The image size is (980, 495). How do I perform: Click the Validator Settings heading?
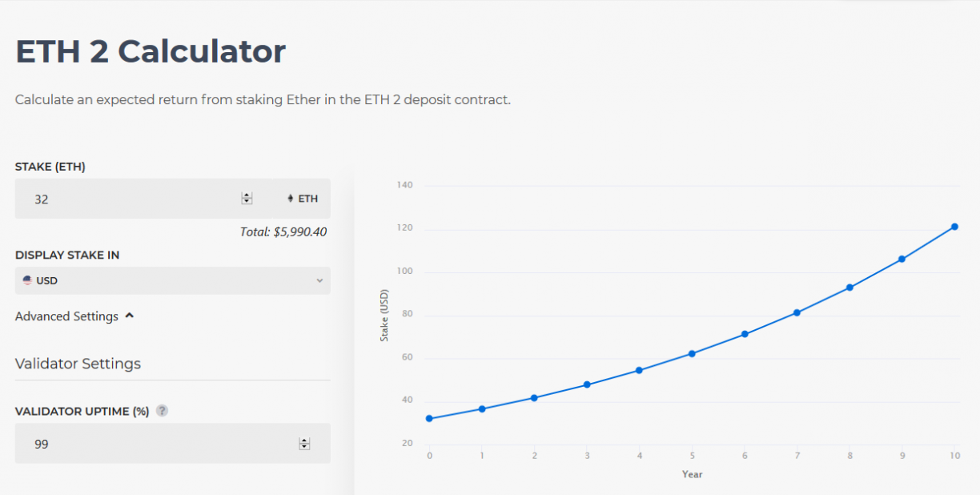[x=78, y=364]
